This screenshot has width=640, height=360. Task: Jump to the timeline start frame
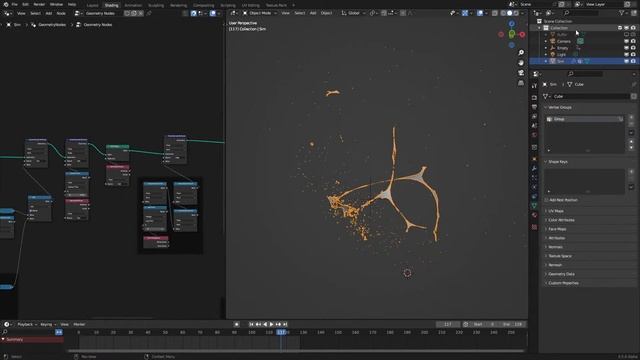tap(251, 324)
